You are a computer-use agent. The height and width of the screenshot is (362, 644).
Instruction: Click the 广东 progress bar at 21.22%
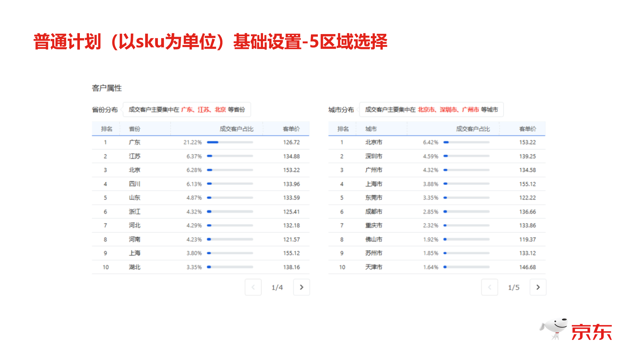[x=230, y=142]
